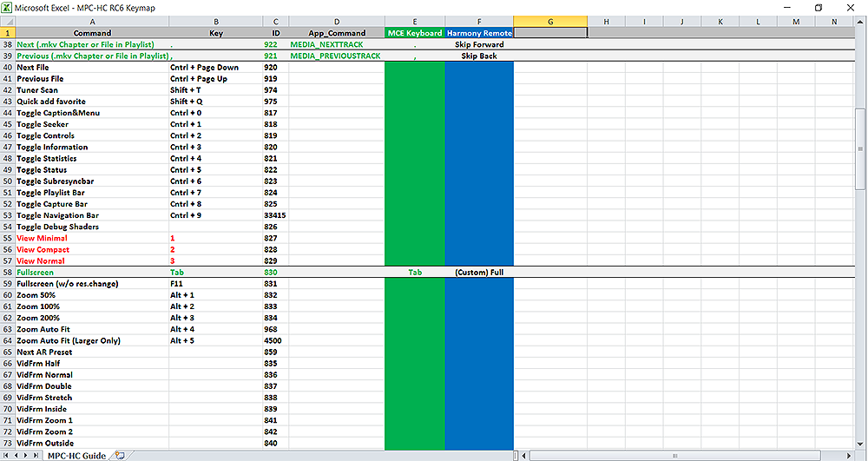Select the Quick add favorite cell
The width and height of the screenshot is (868, 461).
click(92, 102)
